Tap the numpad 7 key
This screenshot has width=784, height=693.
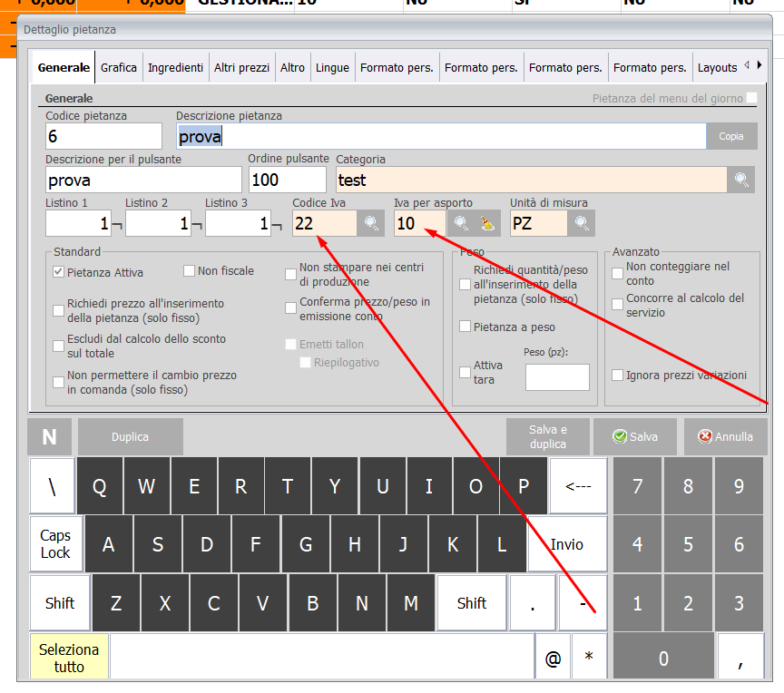coord(638,485)
